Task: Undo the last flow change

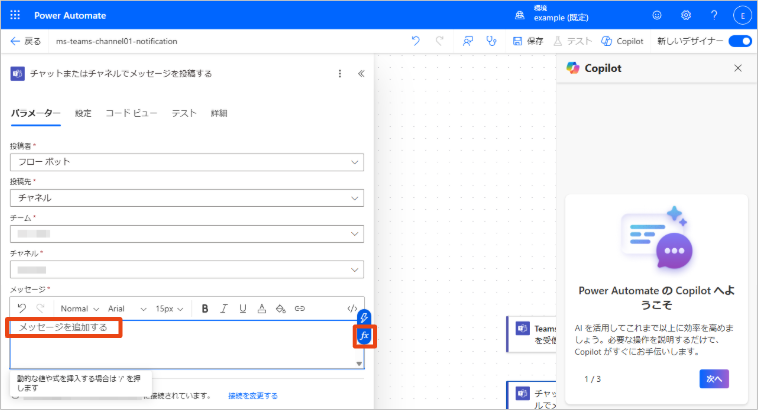Action: [x=415, y=41]
